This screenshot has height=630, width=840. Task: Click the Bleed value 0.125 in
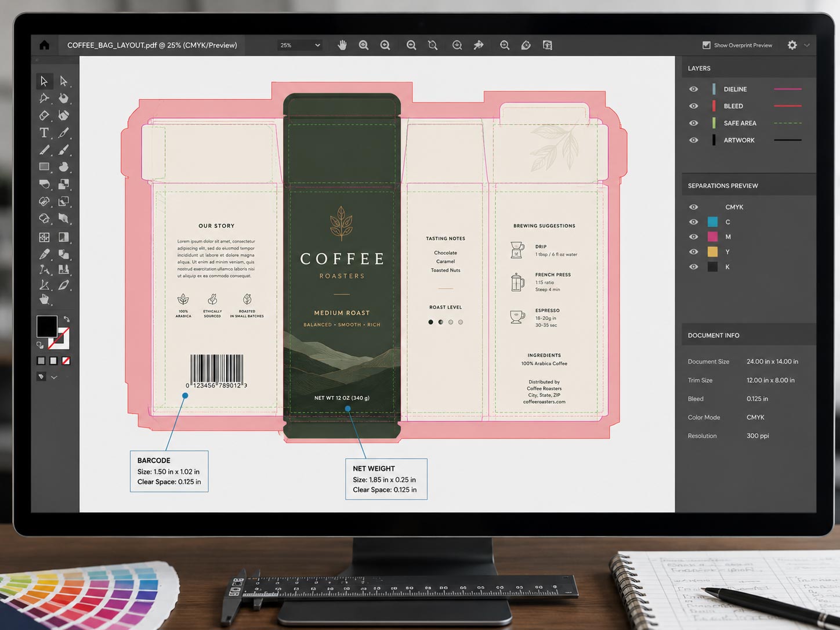pyautogui.click(x=757, y=399)
